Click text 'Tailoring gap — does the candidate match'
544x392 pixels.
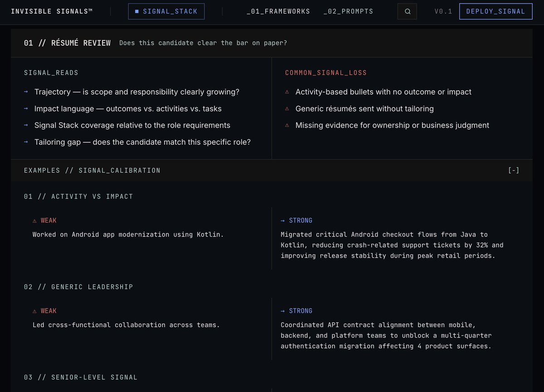coord(117,142)
